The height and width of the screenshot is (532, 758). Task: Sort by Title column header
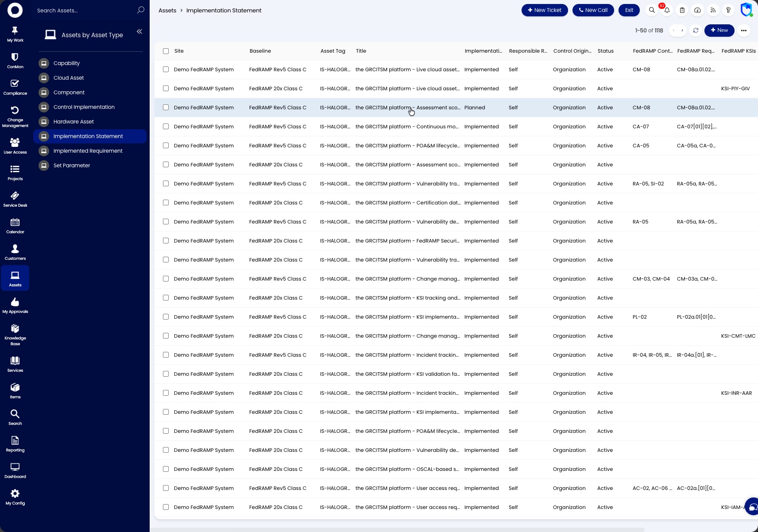pos(361,51)
